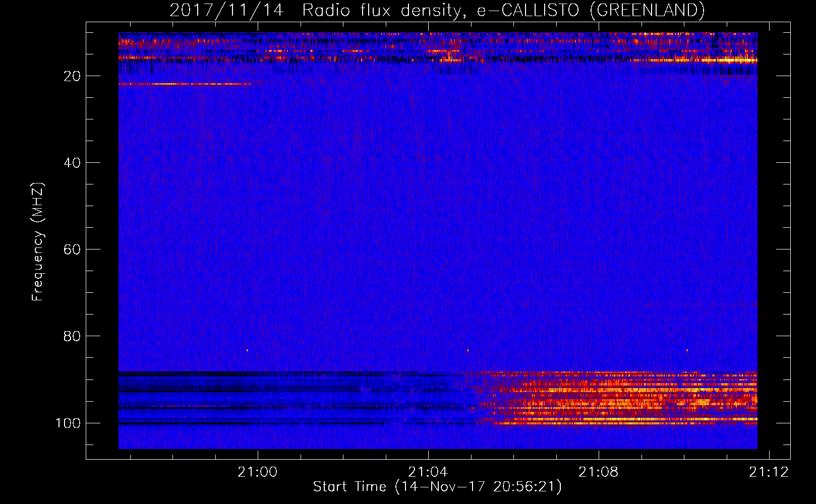Click the '21:08' time tick label
This screenshot has width=816, height=504.
pyautogui.click(x=599, y=472)
